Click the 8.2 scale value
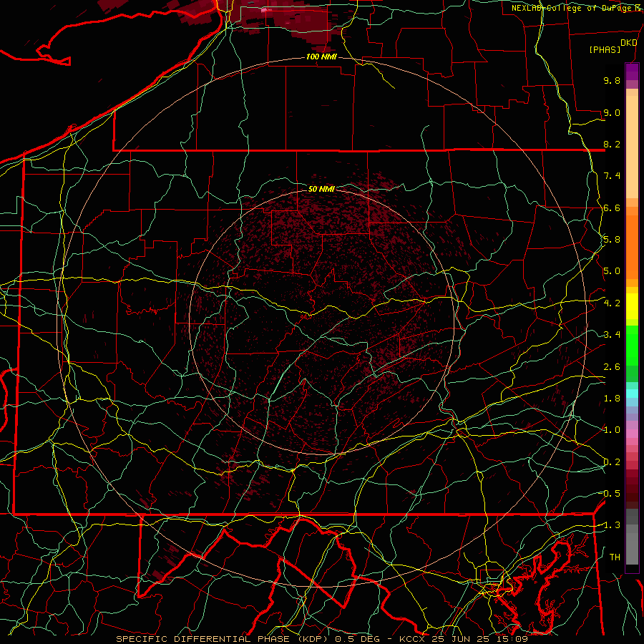Viewport: 644px width, 644px height. (612, 144)
